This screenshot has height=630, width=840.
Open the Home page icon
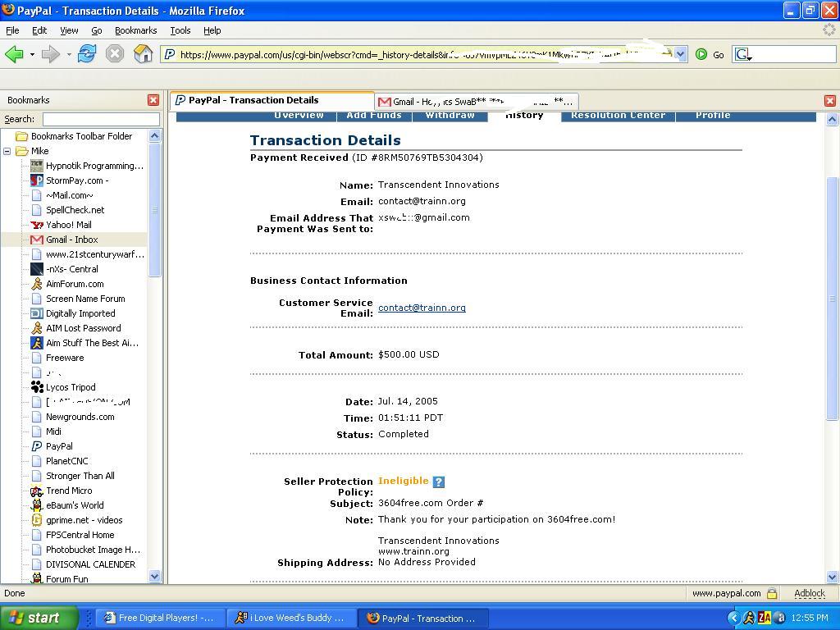click(x=143, y=53)
